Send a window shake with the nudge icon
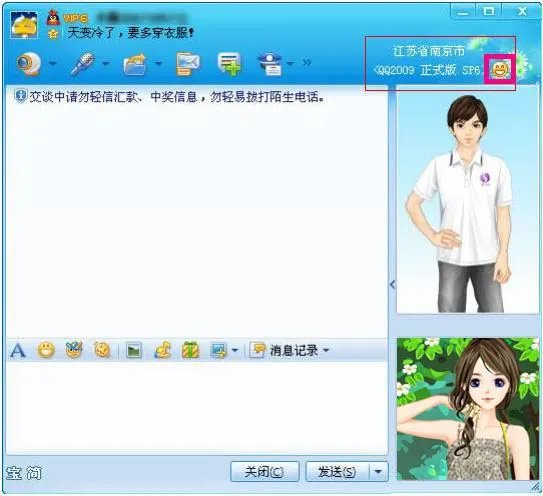The width and height of the screenshot is (543, 496). point(102,350)
